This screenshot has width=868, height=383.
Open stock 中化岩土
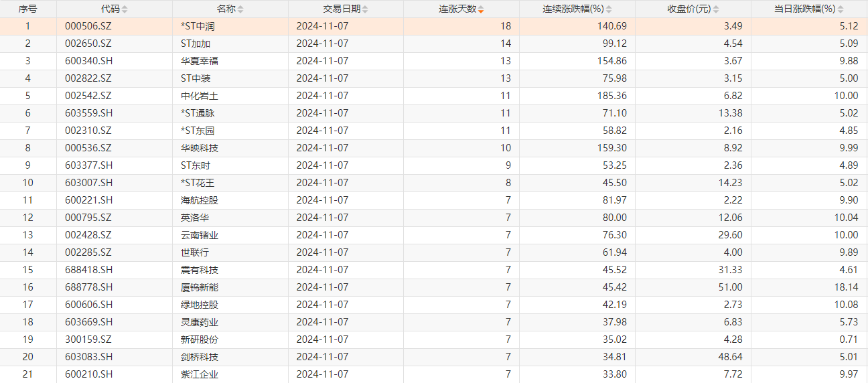point(200,96)
